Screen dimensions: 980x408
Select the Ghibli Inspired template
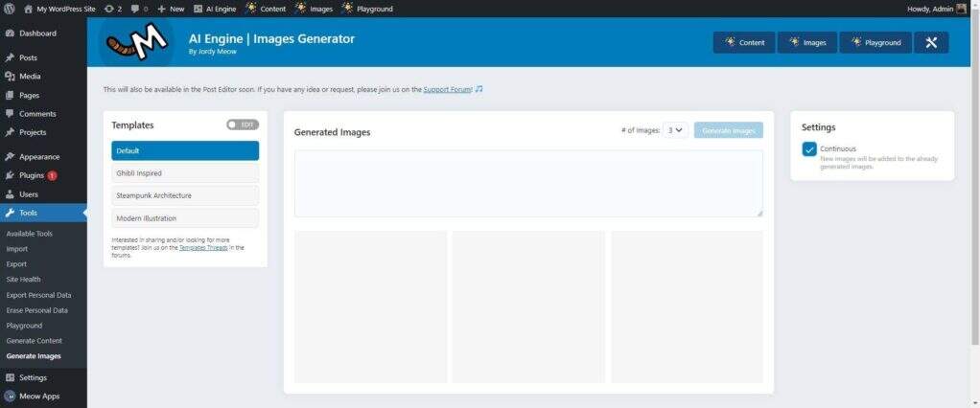point(185,173)
